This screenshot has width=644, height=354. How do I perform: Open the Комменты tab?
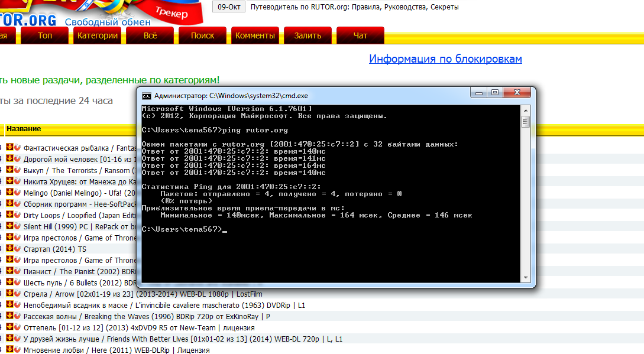(x=255, y=35)
